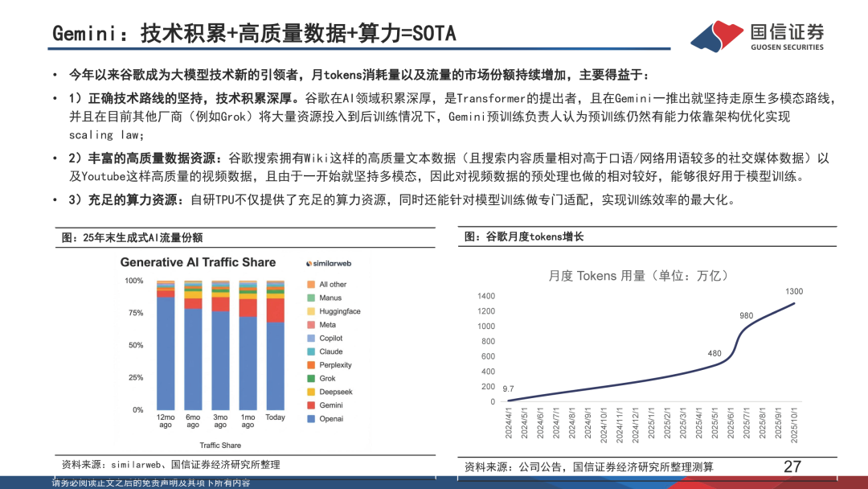Select the slide title 'Gemini：技术积累+高质量数据+算力=SOTA'

(x=254, y=34)
